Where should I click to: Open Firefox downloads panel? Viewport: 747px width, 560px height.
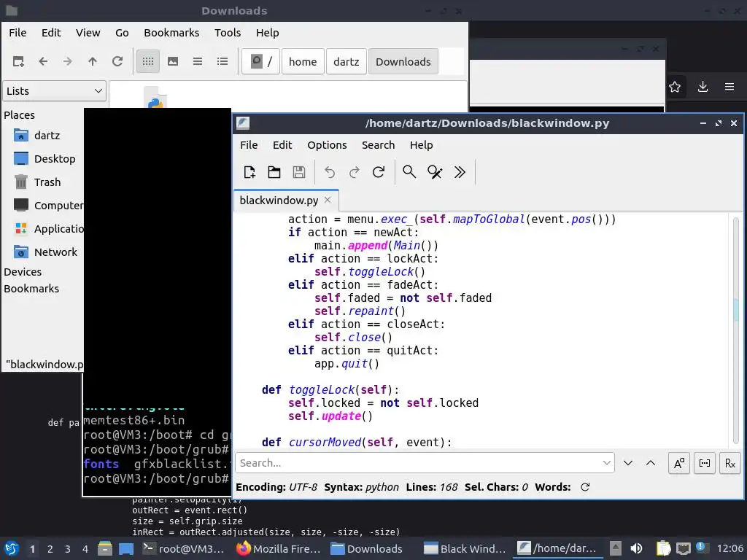tap(703, 87)
